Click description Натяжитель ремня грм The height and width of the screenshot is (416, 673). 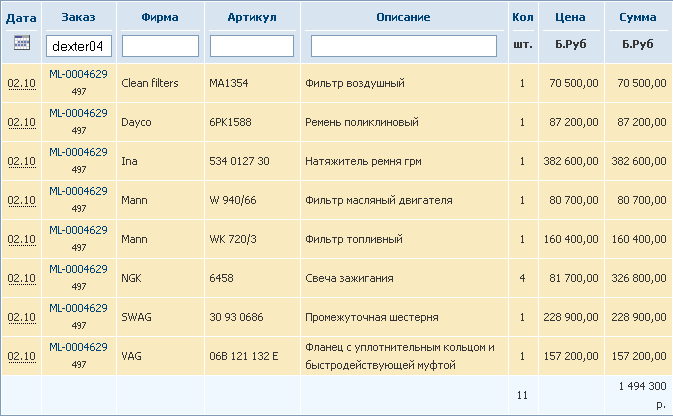[363, 161]
